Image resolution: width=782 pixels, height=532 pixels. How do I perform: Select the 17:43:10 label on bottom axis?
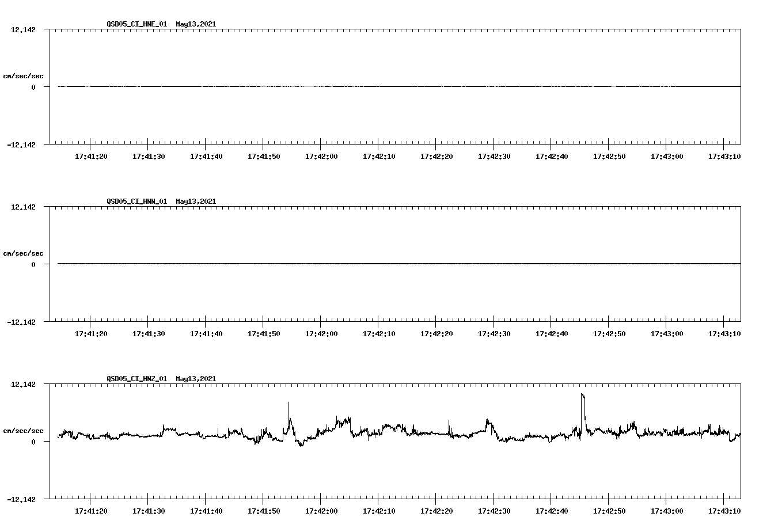[724, 510]
